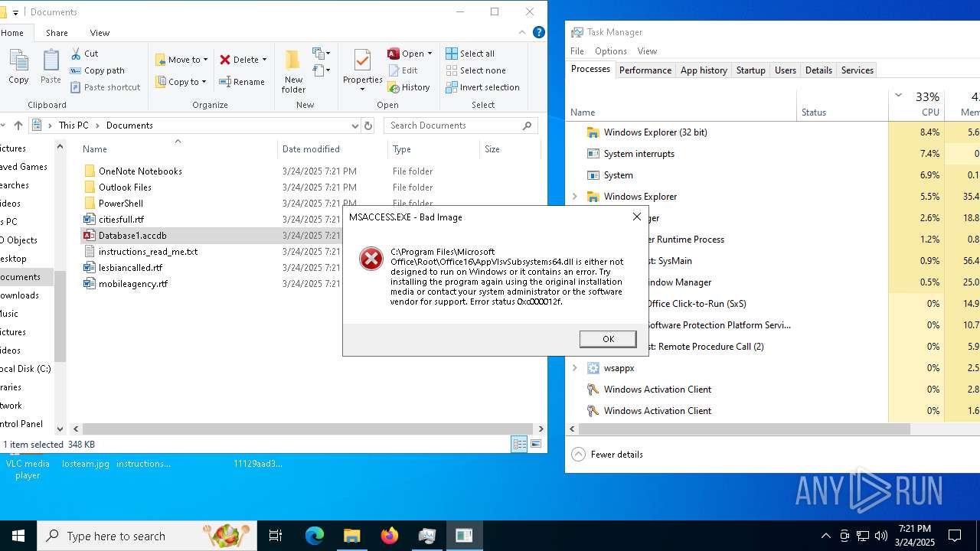Viewport: 980px width, 551px height.
Task: Click the volume speaker tray icon
Action: [881, 536]
